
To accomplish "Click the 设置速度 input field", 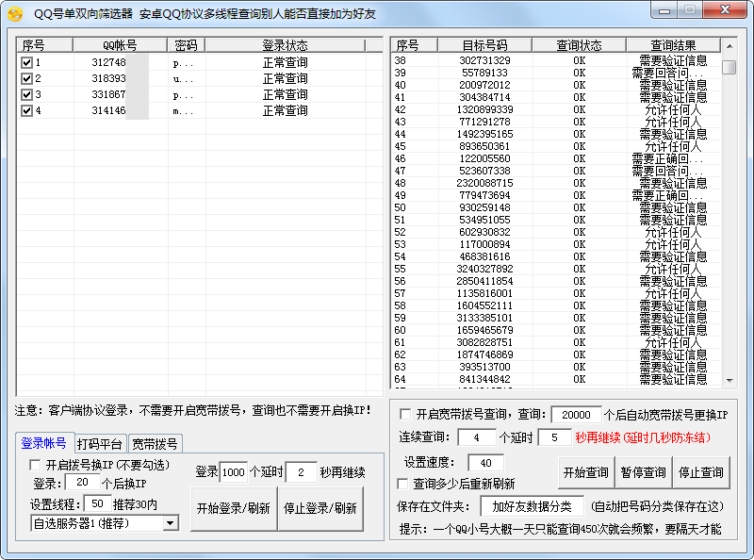I will [485, 463].
